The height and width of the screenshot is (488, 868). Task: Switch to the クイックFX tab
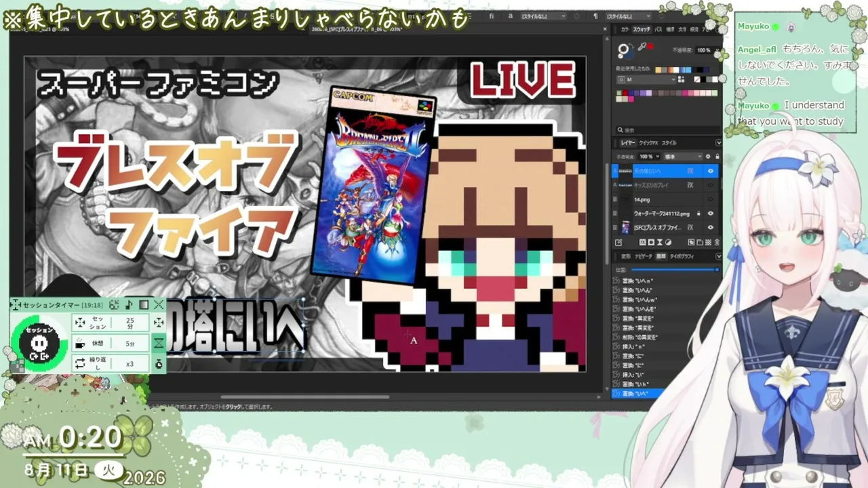649,143
